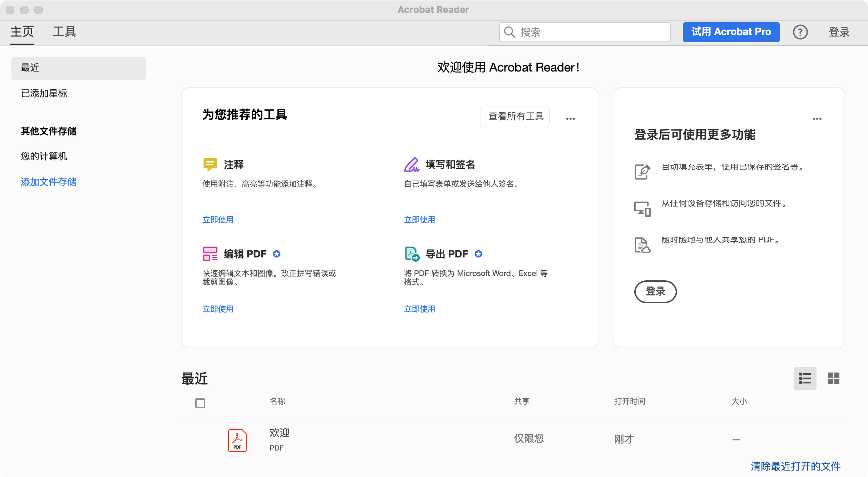The height and width of the screenshot is (477, 868).
Task: Click the 共享 column header
Action: coord(522,401)
